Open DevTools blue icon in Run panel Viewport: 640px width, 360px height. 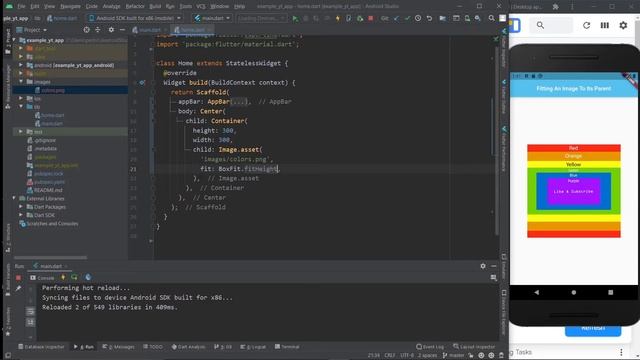point(88,278)
